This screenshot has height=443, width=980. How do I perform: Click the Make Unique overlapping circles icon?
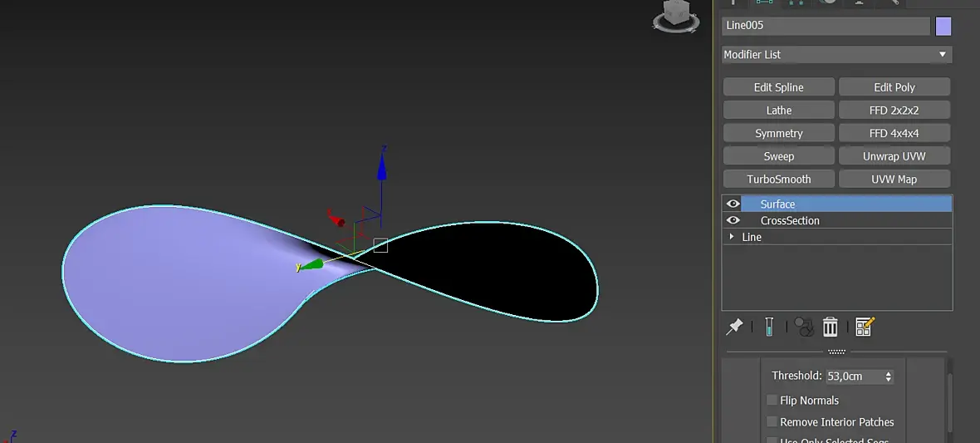803,327
